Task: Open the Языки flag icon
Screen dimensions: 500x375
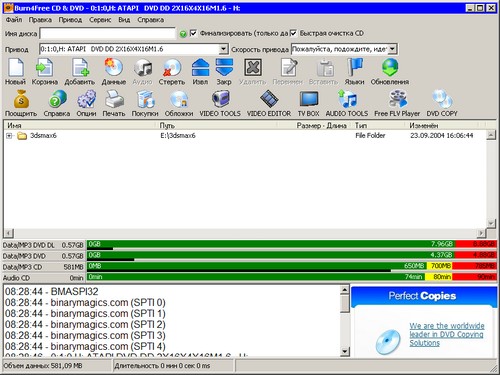Action: [355, 68]
